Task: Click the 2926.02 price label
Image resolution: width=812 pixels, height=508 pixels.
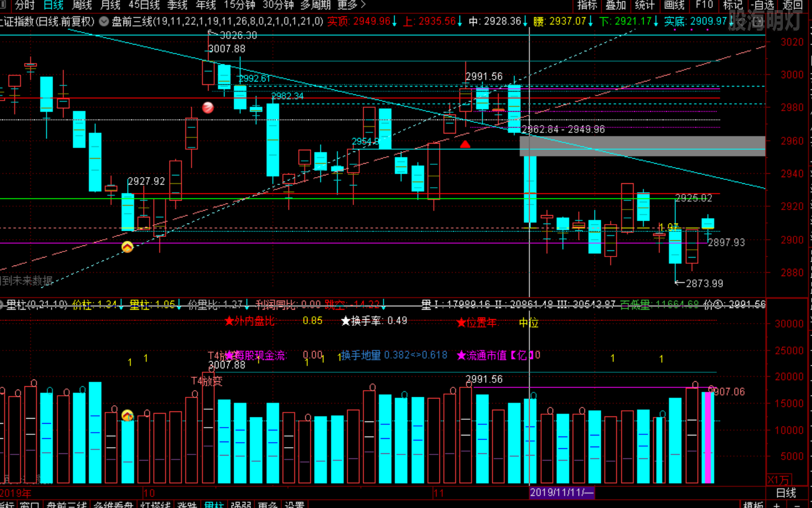Action: [694, 198]
